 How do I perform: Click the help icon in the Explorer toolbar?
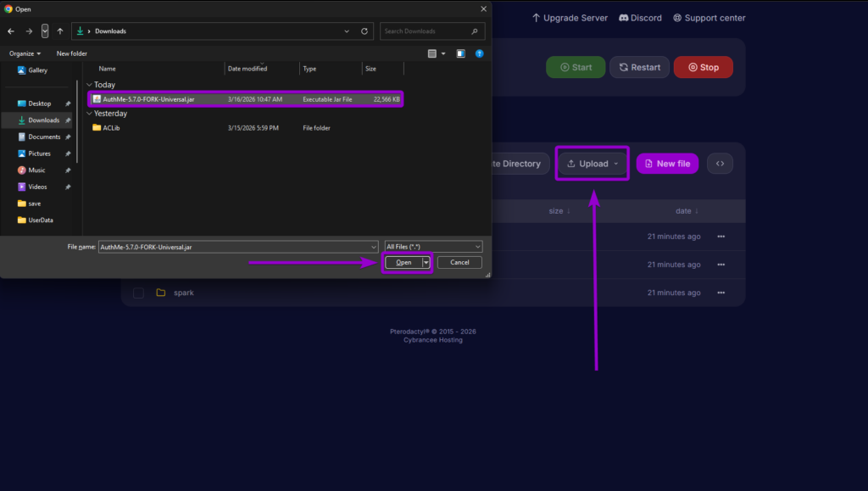pos(479,52)
